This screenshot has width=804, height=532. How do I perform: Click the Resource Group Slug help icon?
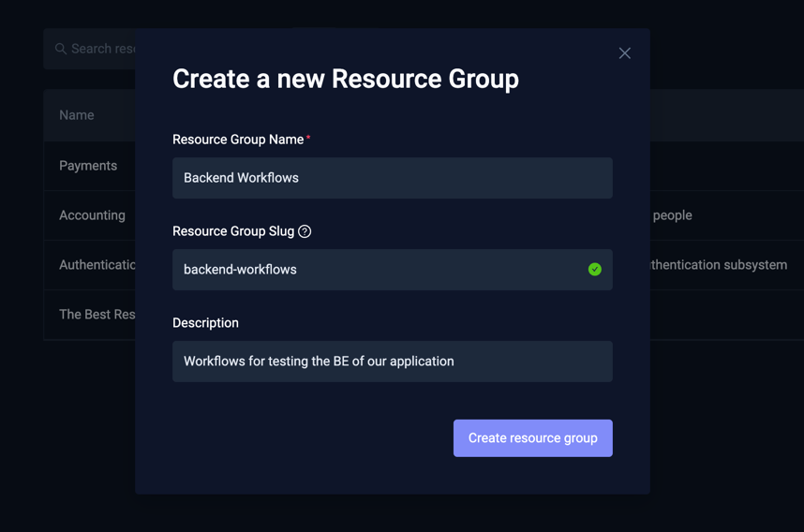(x=305, y=231)
